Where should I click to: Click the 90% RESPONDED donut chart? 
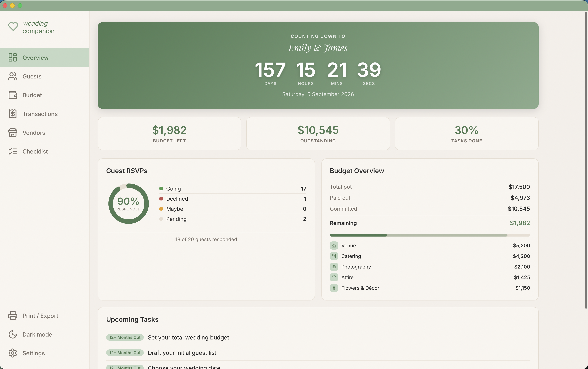[x=128, y=203]
